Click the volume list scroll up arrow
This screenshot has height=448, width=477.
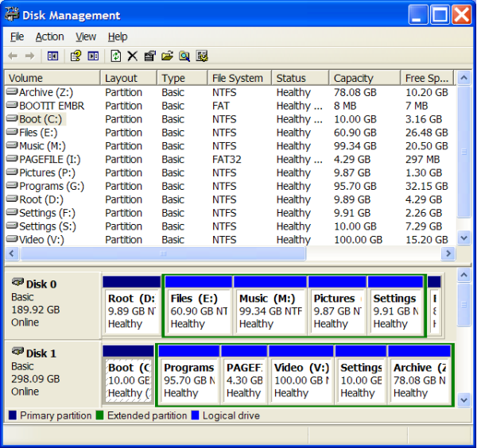tap(464, 78)
